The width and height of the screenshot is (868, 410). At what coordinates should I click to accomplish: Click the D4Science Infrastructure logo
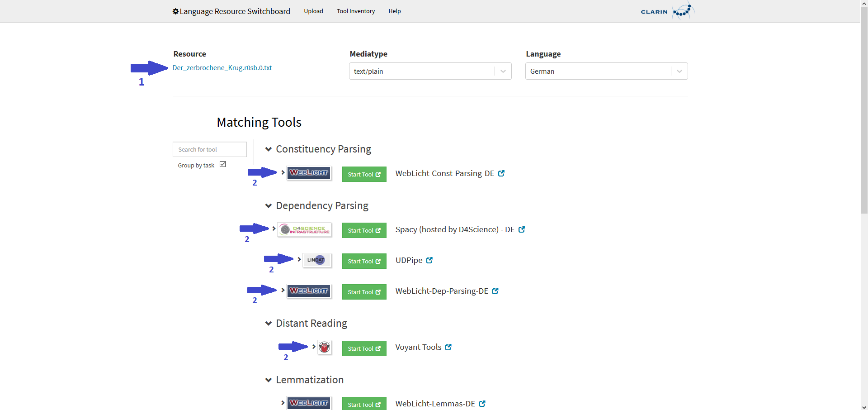click(304, 230)
